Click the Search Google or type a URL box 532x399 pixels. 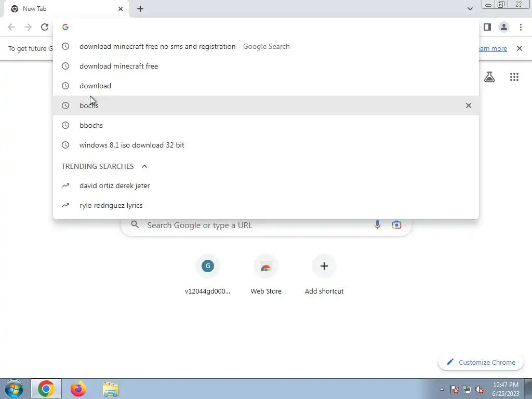(x=266, y=225)
